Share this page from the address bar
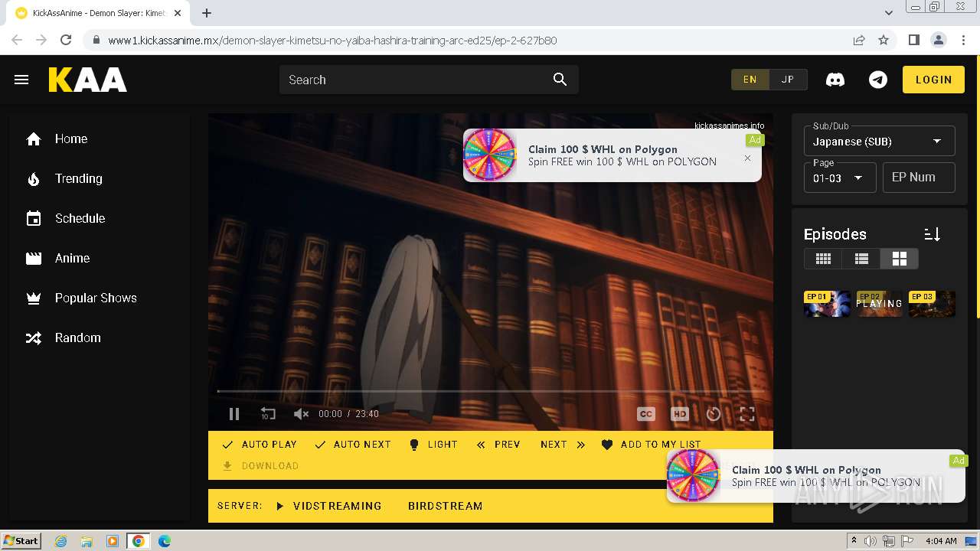 859,40
